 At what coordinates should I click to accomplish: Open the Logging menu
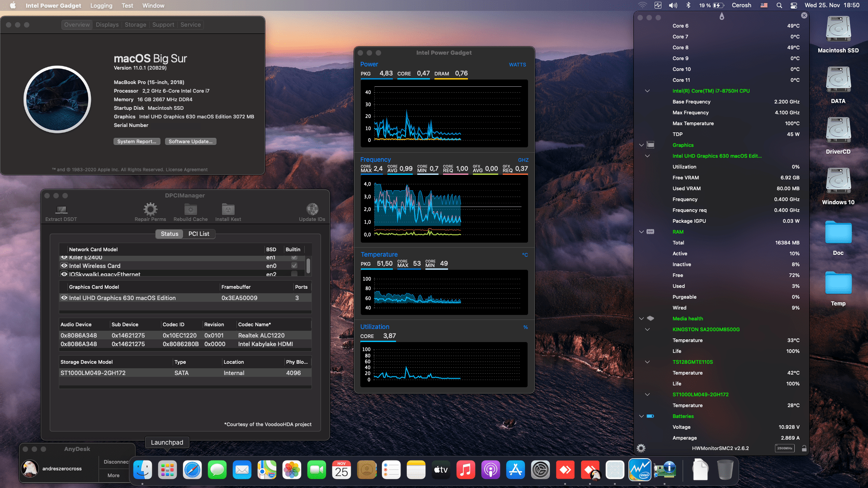[101, 5]
